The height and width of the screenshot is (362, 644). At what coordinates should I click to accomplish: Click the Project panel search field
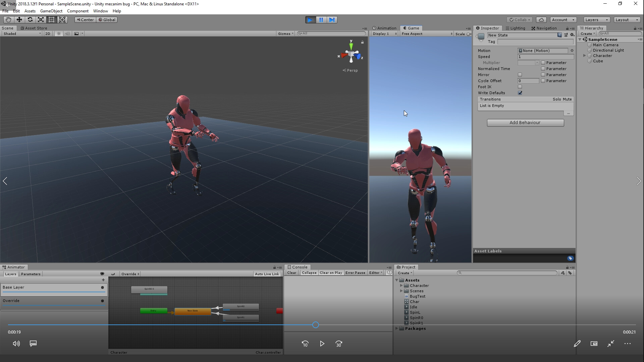(x=506, y=273)
